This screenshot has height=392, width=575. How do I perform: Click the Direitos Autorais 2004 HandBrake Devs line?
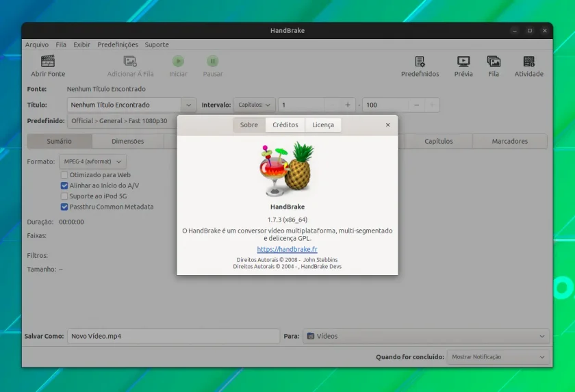click(x=287, y=267)
